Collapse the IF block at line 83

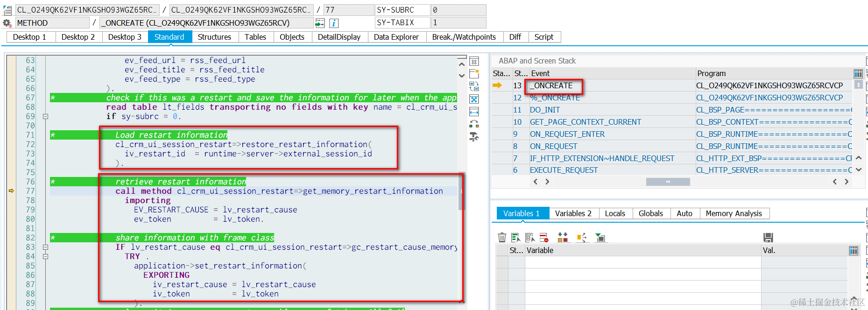pos(45,247)
